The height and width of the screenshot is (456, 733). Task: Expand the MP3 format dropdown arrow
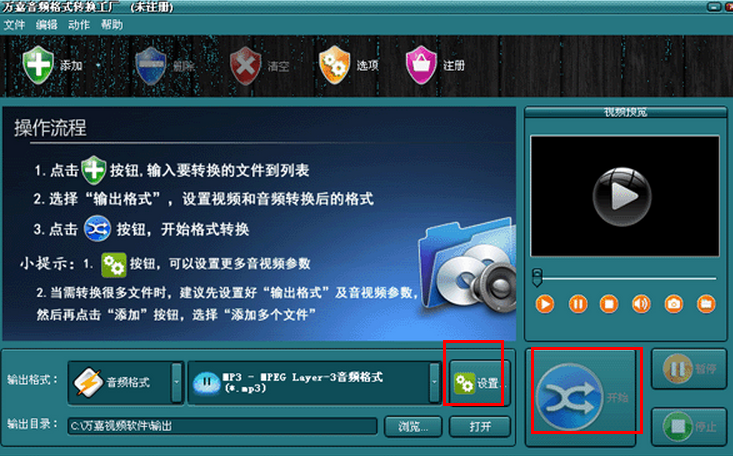435,382
